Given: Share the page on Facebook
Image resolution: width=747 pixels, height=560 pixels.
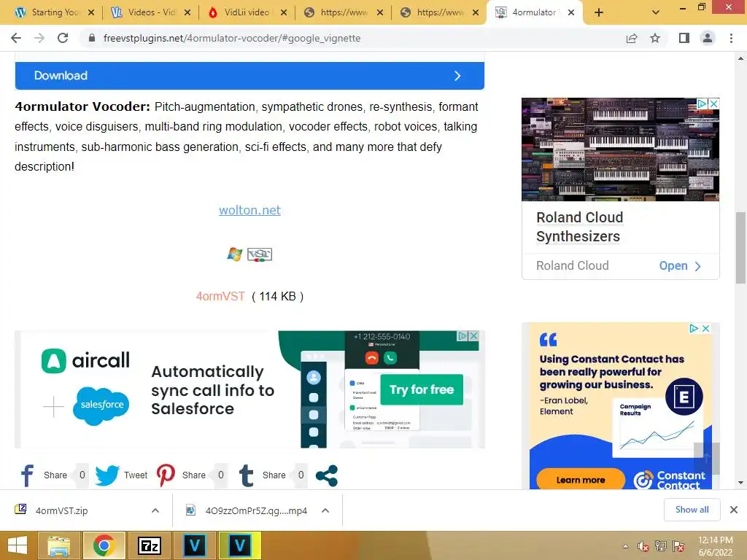Looking at the screenshot, I should (x=27, y=475).
